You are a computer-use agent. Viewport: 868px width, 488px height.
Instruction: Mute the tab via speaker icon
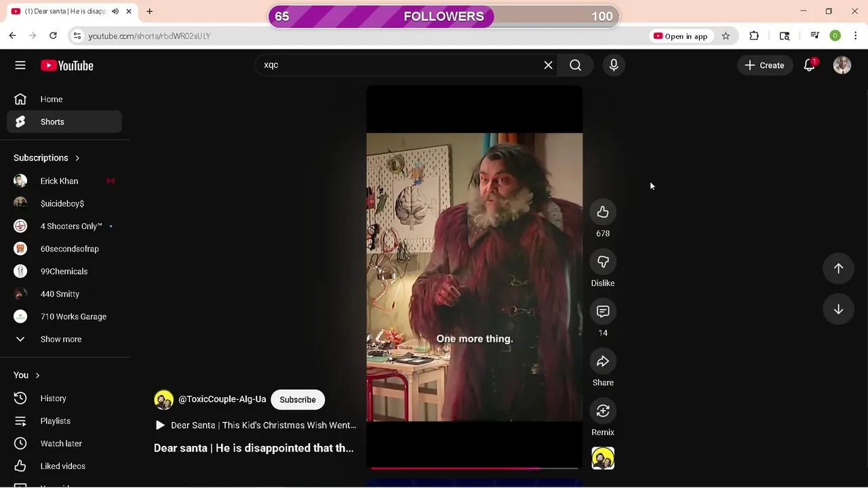click(x=115, y=12)
